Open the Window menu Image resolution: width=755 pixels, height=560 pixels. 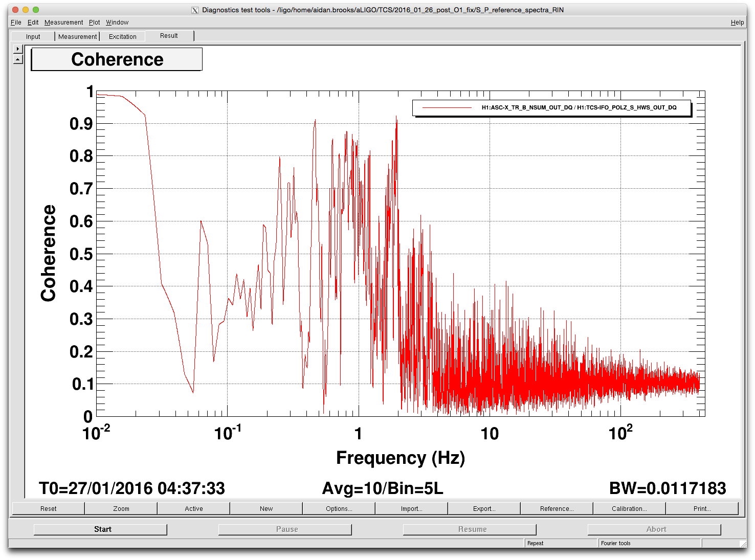tap(117, 23)
